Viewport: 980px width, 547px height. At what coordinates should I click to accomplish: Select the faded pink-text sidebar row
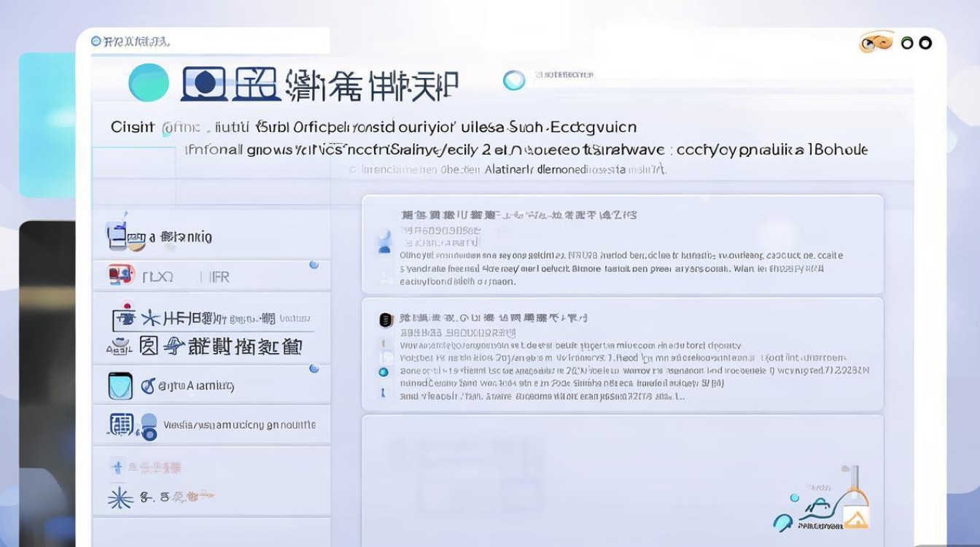pyautogui.click(x=211, y=467)
